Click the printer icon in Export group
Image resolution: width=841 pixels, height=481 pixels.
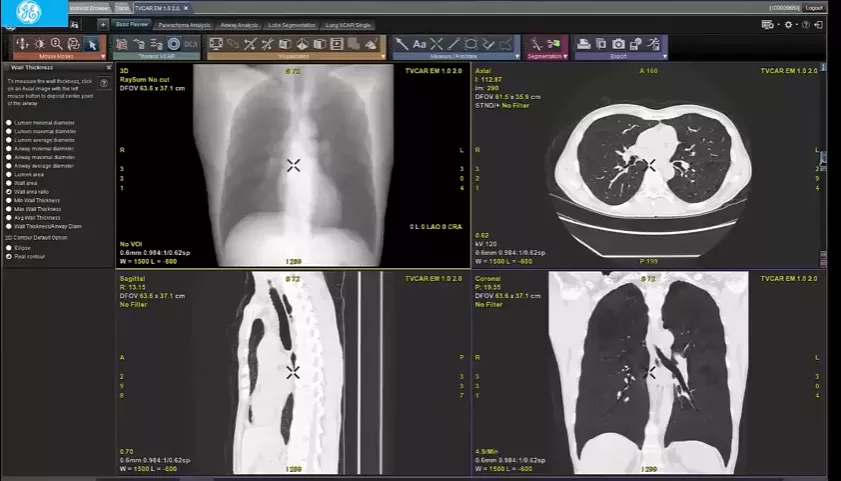click(x=584, y=44)
